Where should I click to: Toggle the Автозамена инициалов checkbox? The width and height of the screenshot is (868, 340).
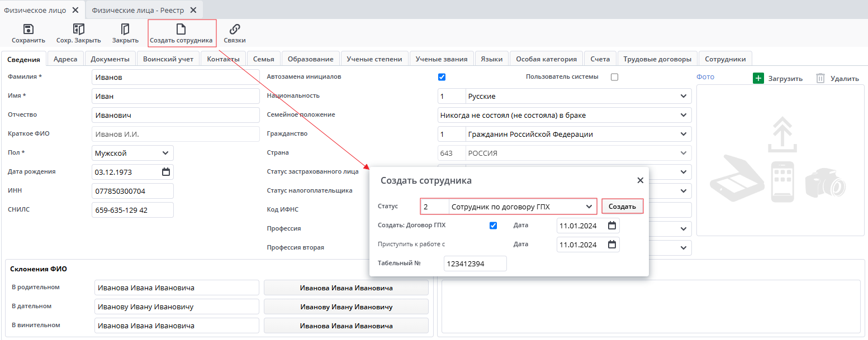point(442,77)
